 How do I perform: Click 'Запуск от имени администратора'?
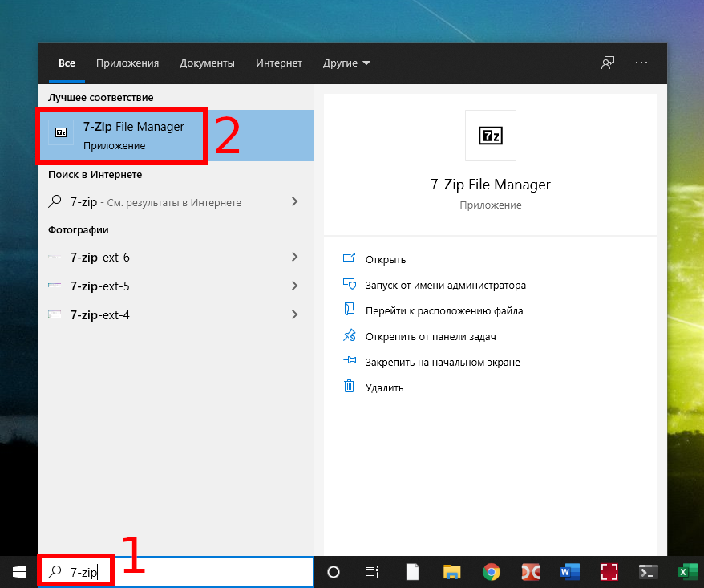click(x=445, y=285)
